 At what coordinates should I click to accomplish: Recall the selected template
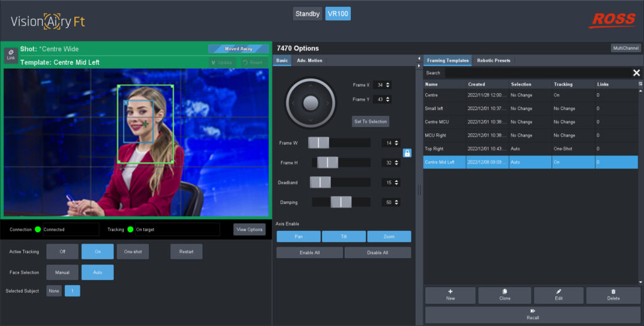pos(533,315)
